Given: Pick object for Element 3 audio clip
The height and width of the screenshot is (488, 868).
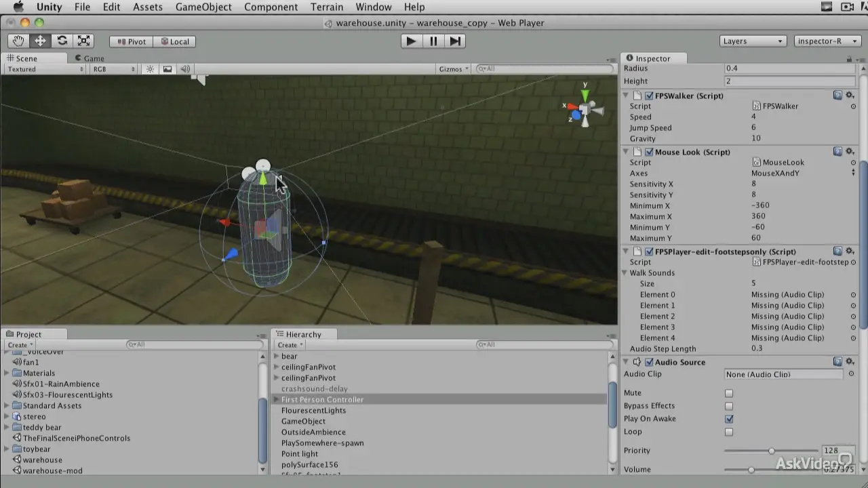Looking at the screenshot, I should (853, 327).
